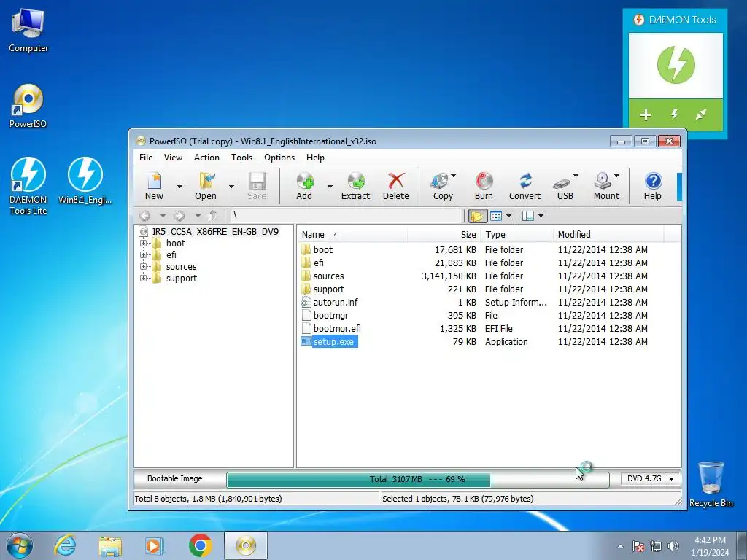
Task: Open the Copy button dropdown arrow
Action: [453, 176]
